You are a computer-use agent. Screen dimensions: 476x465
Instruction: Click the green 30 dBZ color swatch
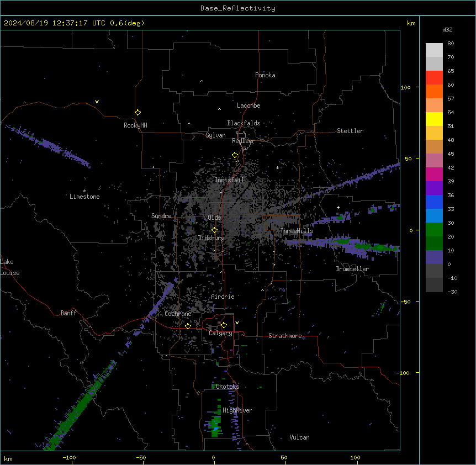(x=434, y=230)
